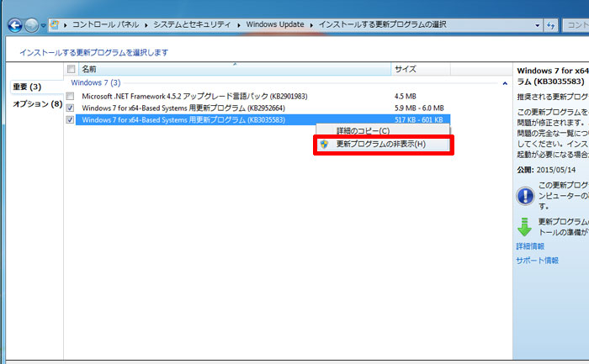Screen dimensions: 589x364
Task: Click the Windows 7 (3) group header
Action: tap(96, 82)
